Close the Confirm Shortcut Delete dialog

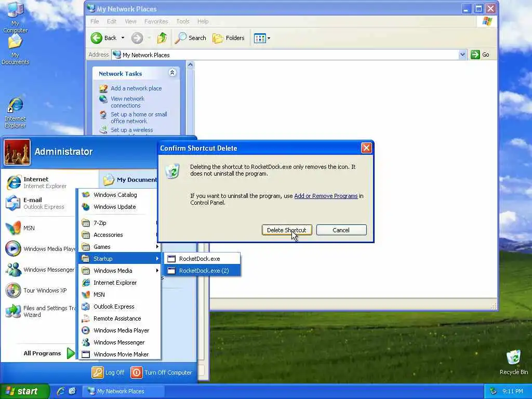366,148
